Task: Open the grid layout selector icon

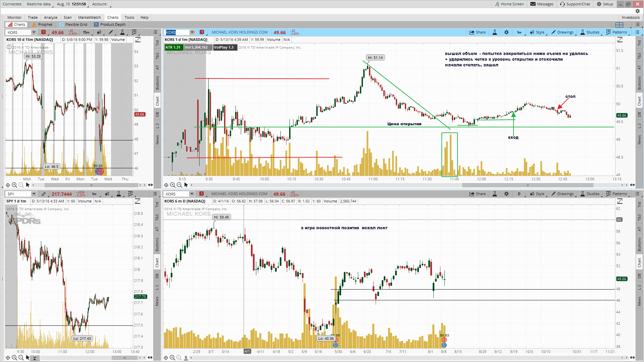Action: pyautogui.click(x=619, y=25)
